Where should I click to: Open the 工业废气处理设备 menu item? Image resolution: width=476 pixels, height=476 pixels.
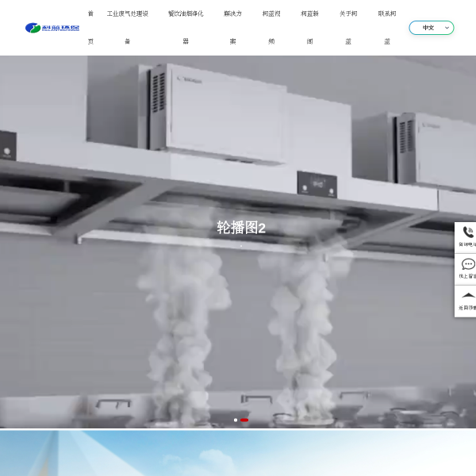click(128, 27)
